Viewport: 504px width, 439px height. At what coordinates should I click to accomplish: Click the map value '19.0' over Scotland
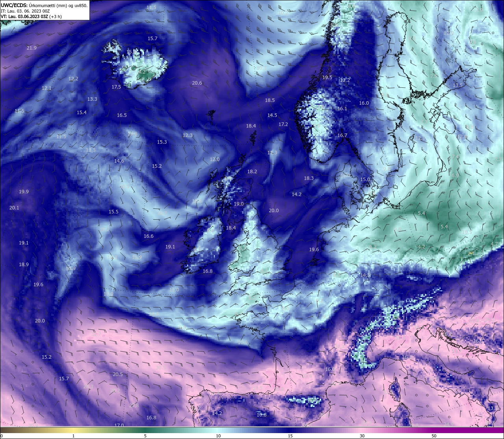pyautogui.click(x=239, y=204)
